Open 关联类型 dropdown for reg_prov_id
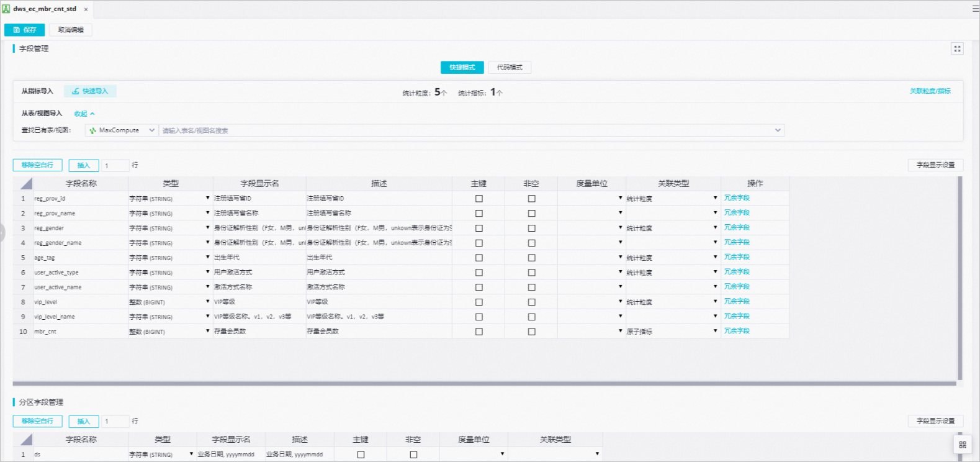The image size is (980, 462). tap(716, 198)
